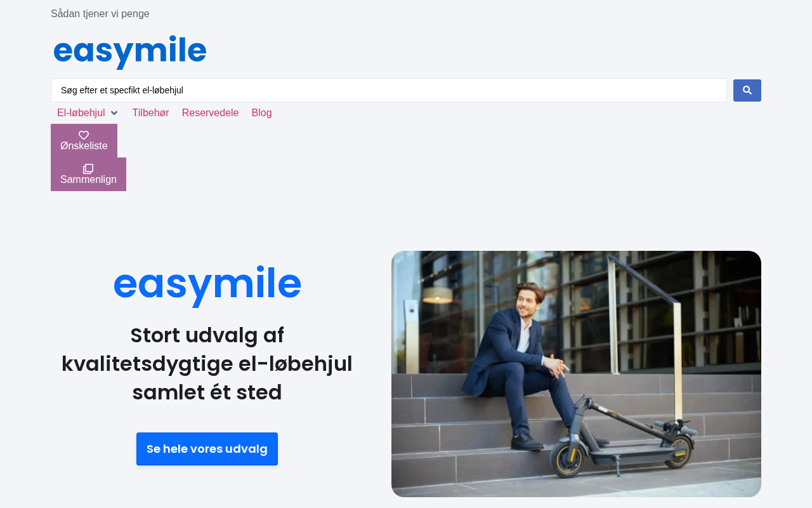
Task: Click the magnifying glass search button
Action: coord(747,90)
